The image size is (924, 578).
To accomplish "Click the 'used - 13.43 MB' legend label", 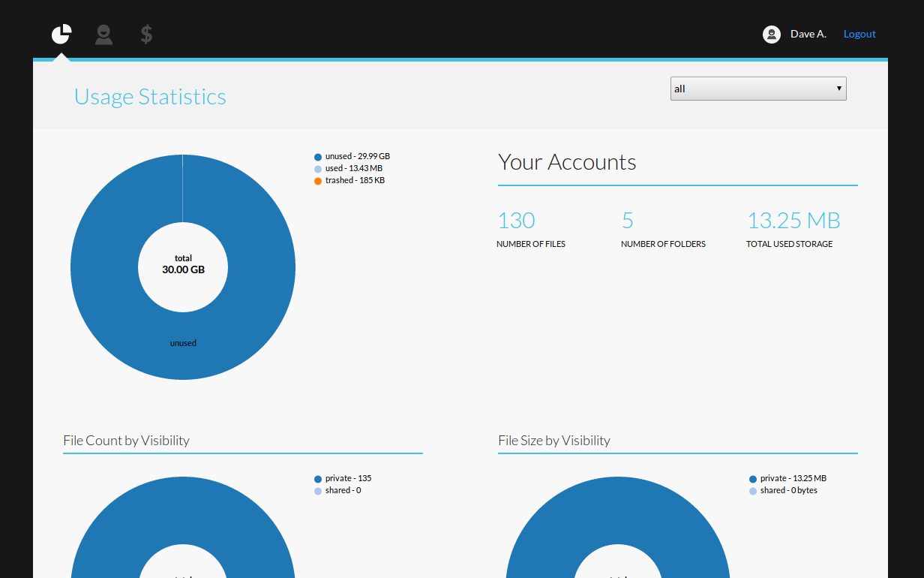I will [x=354, y=168].
